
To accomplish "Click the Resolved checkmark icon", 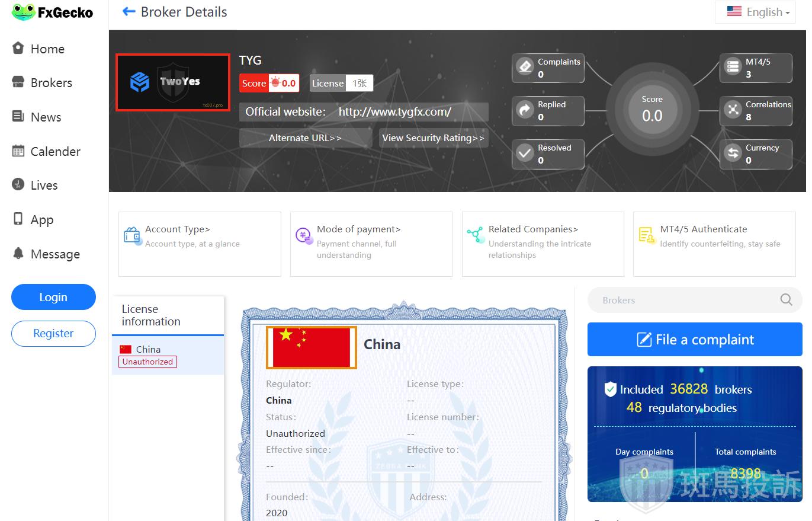I will [525, 153].
